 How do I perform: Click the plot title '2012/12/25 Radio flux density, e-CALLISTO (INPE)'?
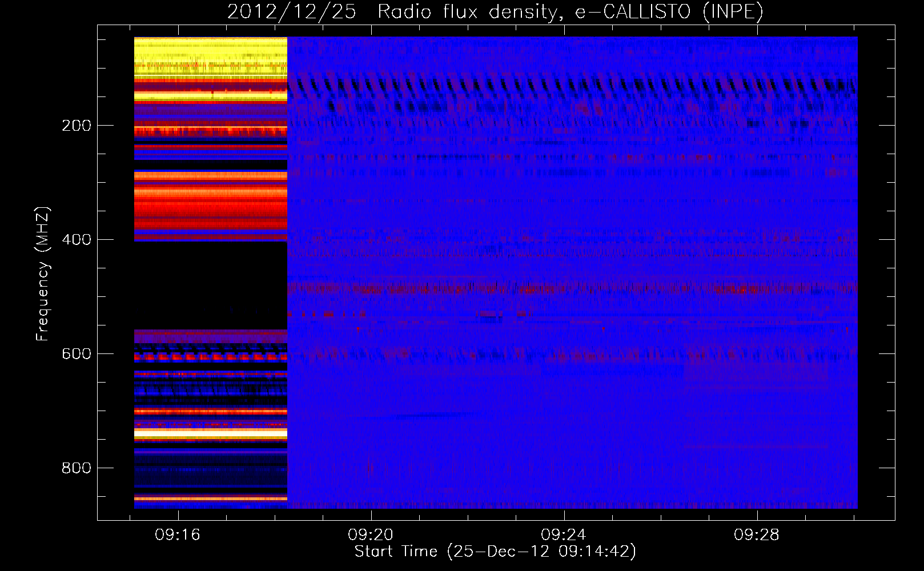point(495,11)
